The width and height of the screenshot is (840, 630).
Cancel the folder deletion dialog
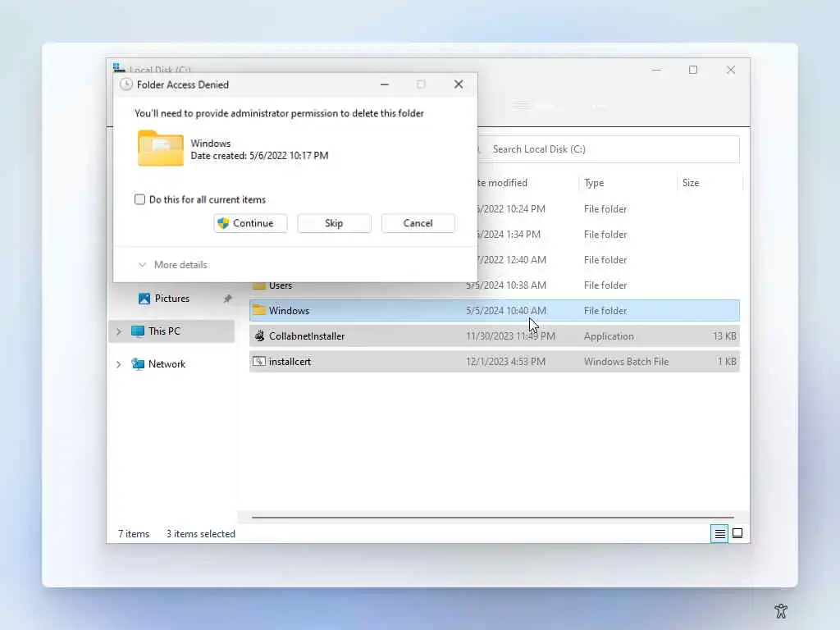click(418, 223)
